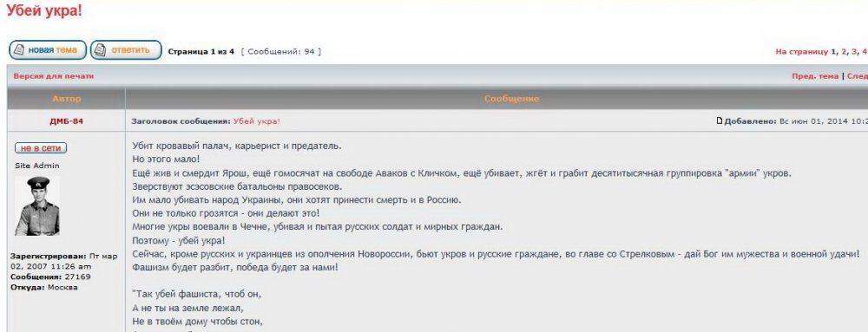Click the 'Сообщение' column header

(x=511, y=99)
